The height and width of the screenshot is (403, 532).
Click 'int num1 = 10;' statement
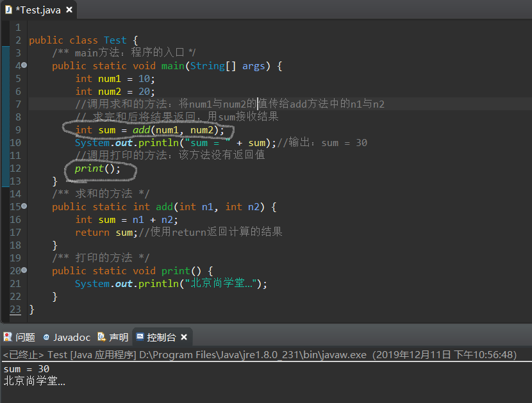click(115, 79)
